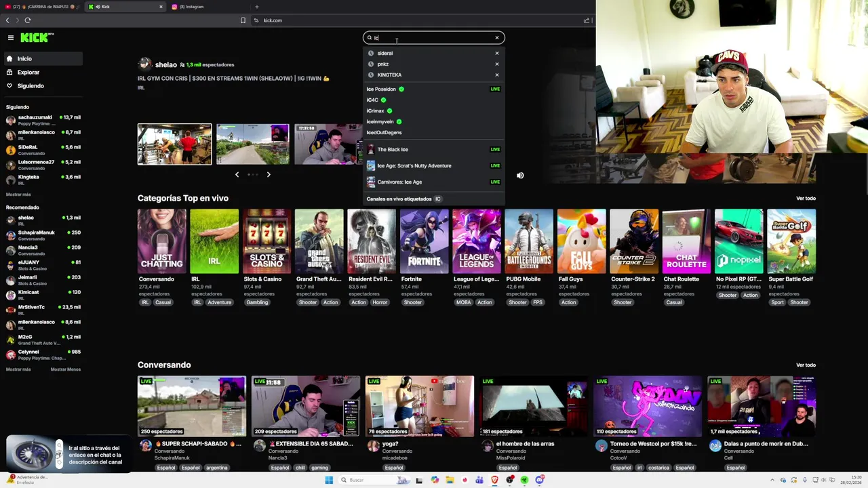Select the gym featured stream thumbnail

[x=175, y=144]
